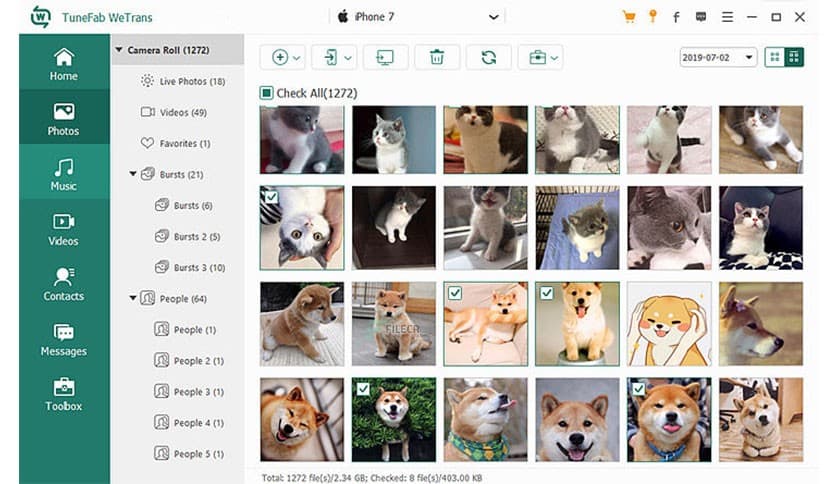
Task: Select the cartoon Shiba illustration thumbnail
Action: tap(669, 323)
